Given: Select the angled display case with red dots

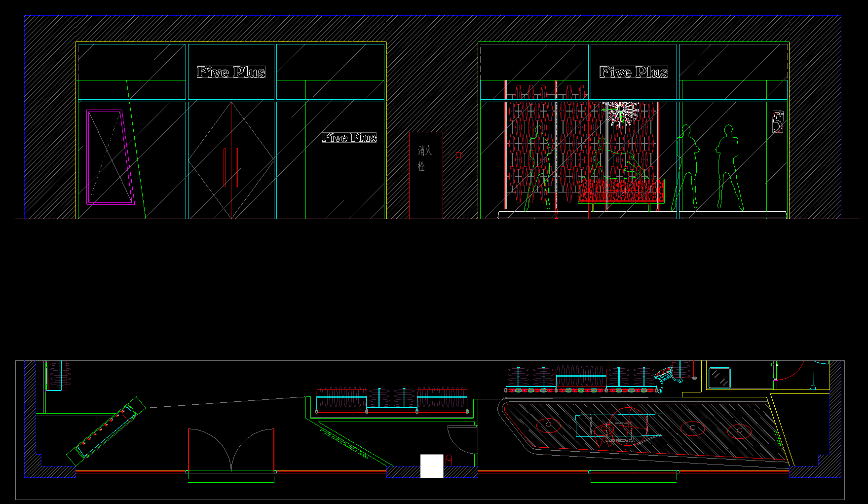Looking at the screenshot, I should click(107, 430).
